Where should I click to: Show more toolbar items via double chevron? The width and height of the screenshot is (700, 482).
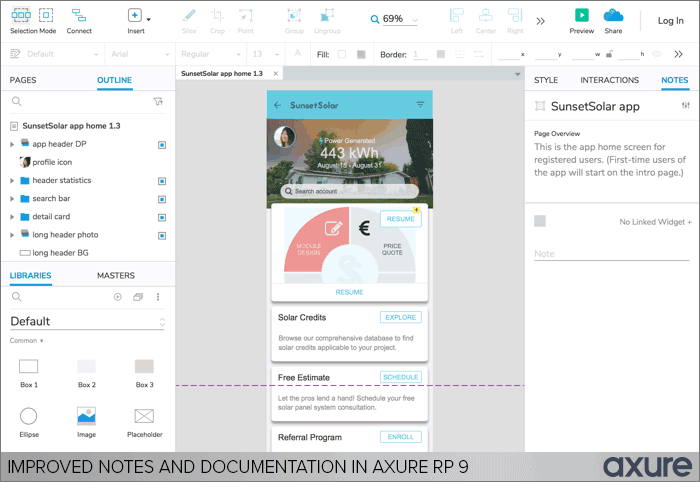click(x=541, y=21)
